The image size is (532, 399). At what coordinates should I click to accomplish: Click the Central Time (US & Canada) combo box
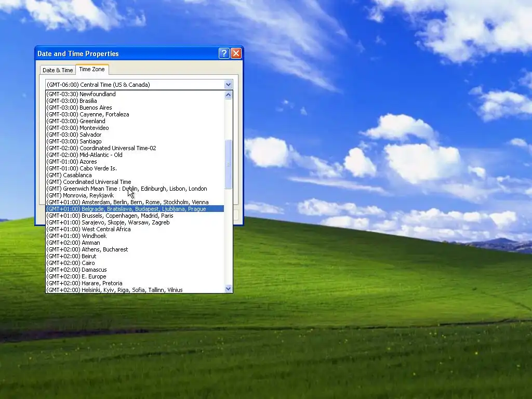[x=139, y=85]
